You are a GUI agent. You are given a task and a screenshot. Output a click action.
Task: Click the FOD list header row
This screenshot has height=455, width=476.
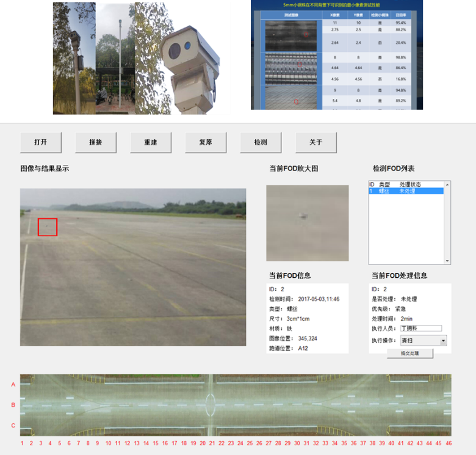coord(406,184)
